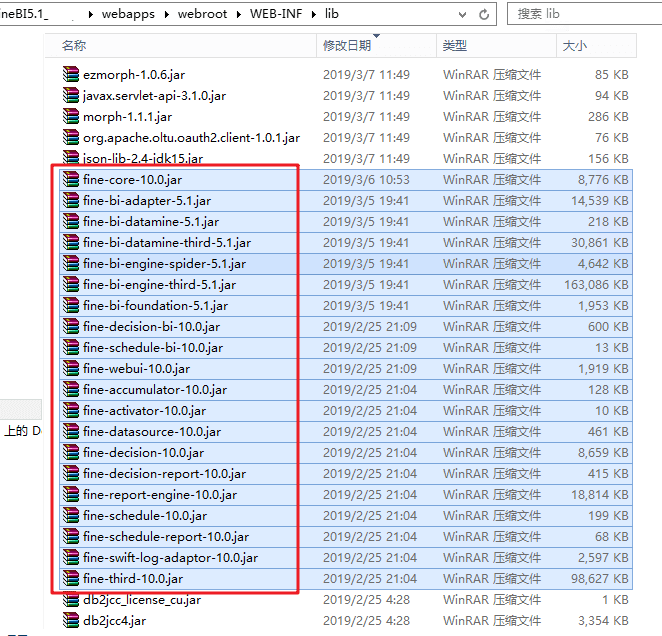
Task: Click the fine-bi-adapter-5.1.jar archive icon
Action: coord(71,201)
